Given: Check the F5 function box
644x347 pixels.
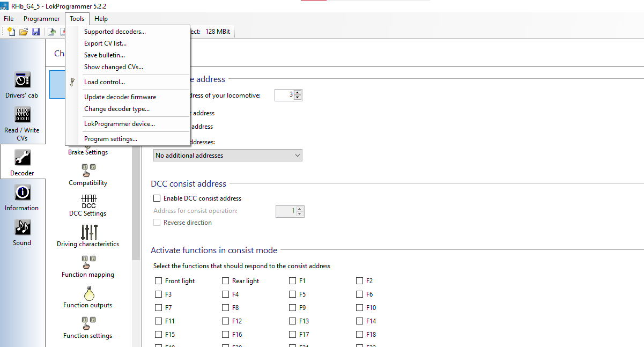Looking at the screenshot, I should (292, 294).
